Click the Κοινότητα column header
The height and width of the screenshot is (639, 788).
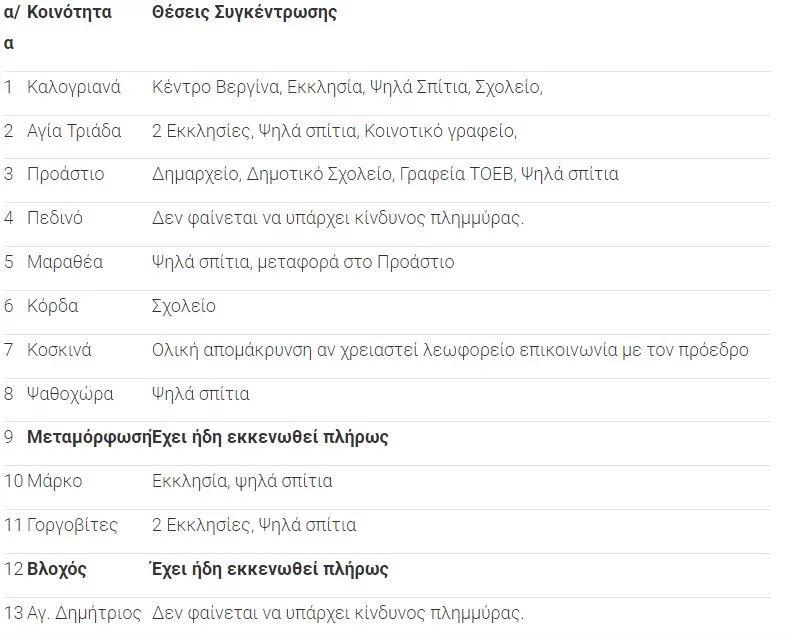tap(69, 13)
